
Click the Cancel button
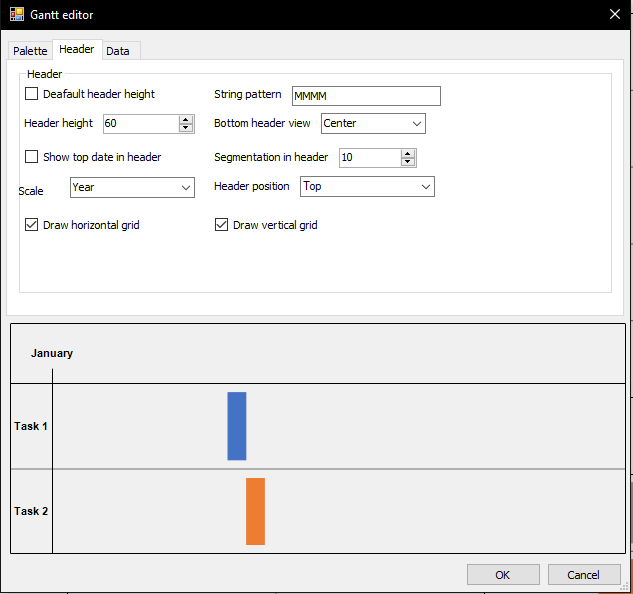pos(584,575)
